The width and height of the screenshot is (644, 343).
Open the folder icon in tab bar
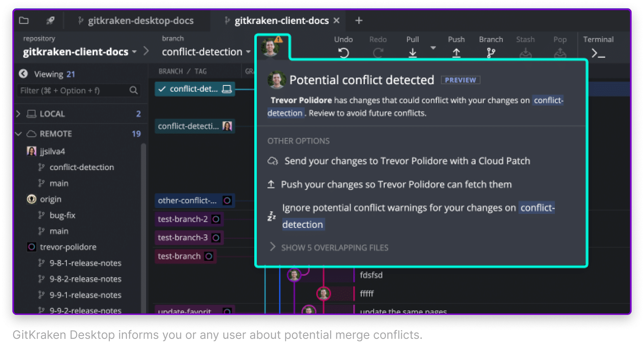coord(24,21)
